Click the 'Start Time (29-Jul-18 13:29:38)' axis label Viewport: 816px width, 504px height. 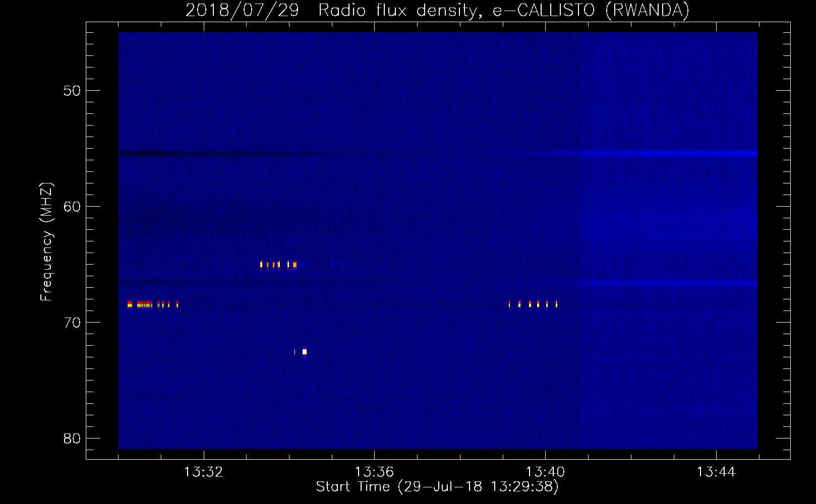pos(437,487)
